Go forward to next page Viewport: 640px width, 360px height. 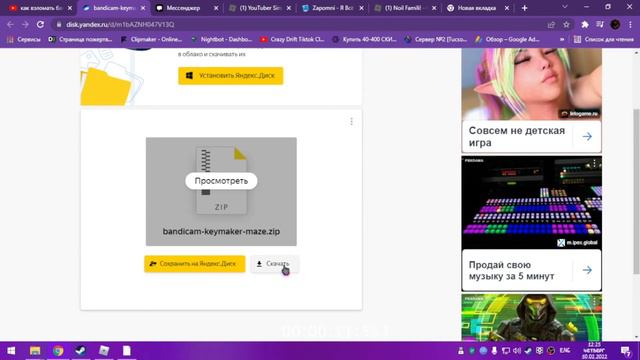(x=25, y=24)
